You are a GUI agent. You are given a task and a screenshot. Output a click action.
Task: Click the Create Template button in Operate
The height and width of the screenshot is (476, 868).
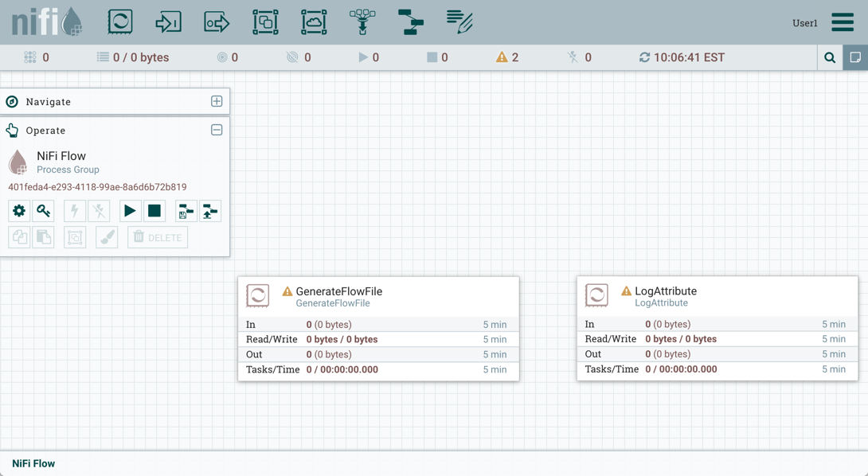point(186,211)
